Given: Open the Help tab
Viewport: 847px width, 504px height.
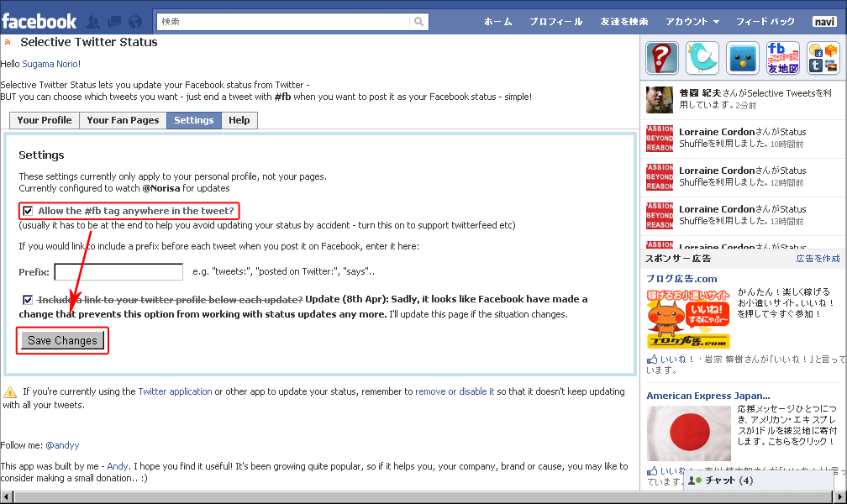Looking at the screenshot, I should click(x=239, y=120).
